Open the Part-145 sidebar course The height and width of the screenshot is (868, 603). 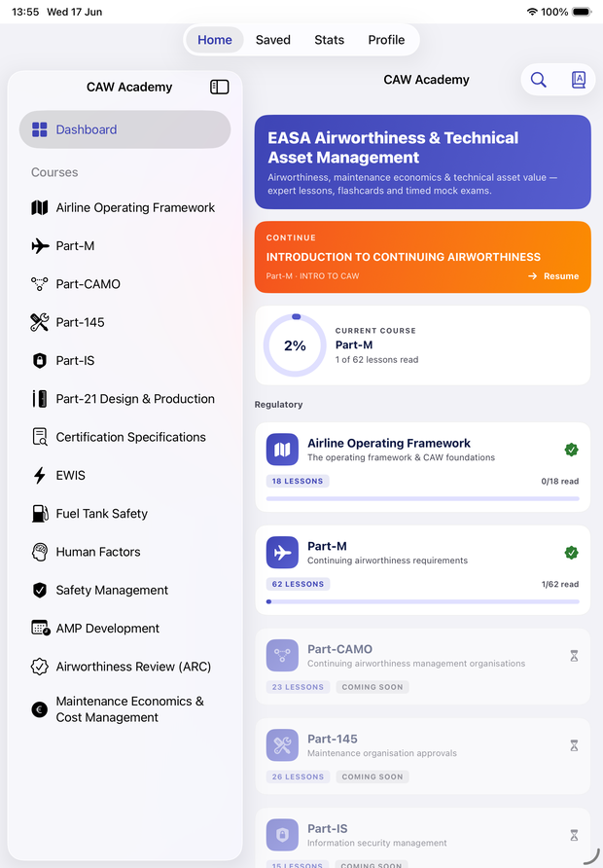(x=125, y=322)
